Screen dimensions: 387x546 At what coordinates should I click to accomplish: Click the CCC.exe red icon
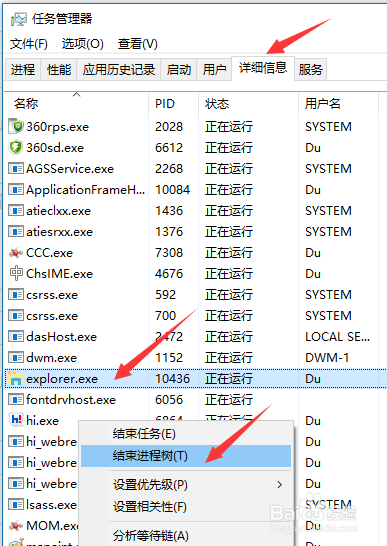(16, 253)
